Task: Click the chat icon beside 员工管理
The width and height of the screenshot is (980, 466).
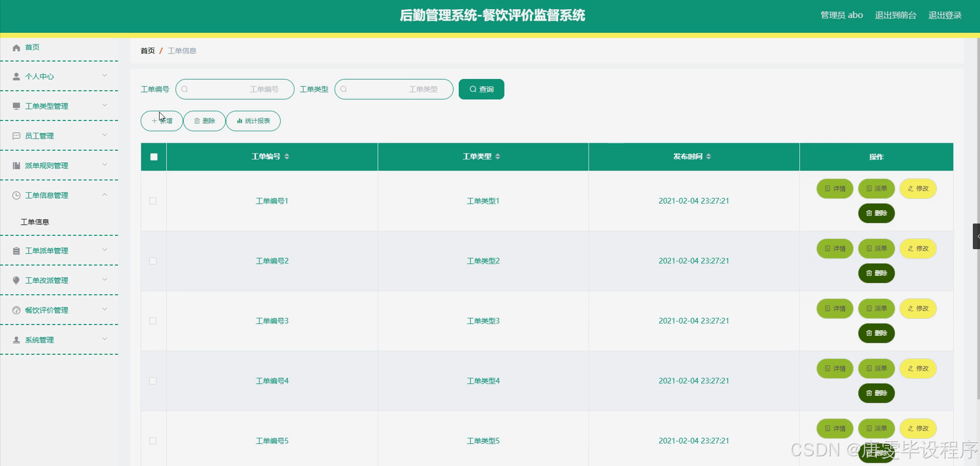Action: [16, 136]
